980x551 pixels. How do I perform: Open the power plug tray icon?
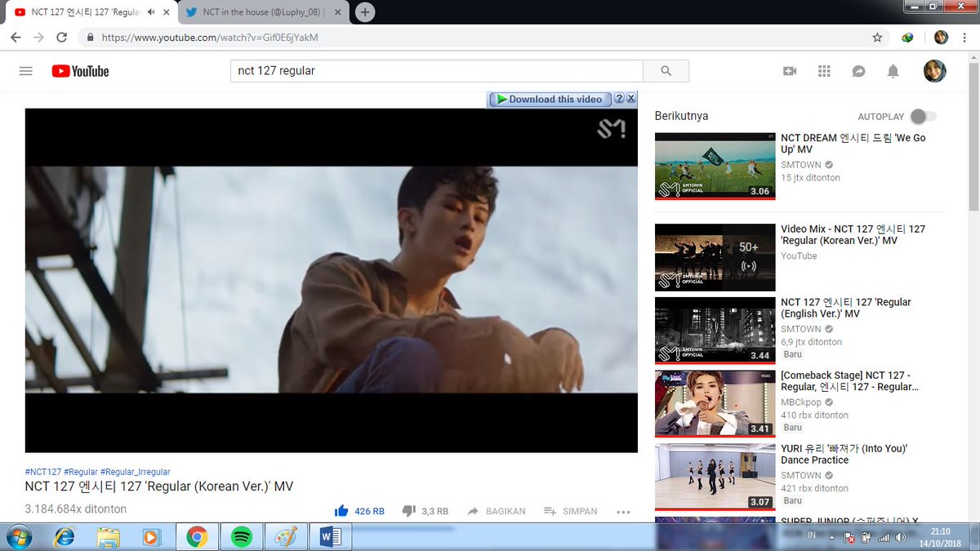[x=866, y=537]
